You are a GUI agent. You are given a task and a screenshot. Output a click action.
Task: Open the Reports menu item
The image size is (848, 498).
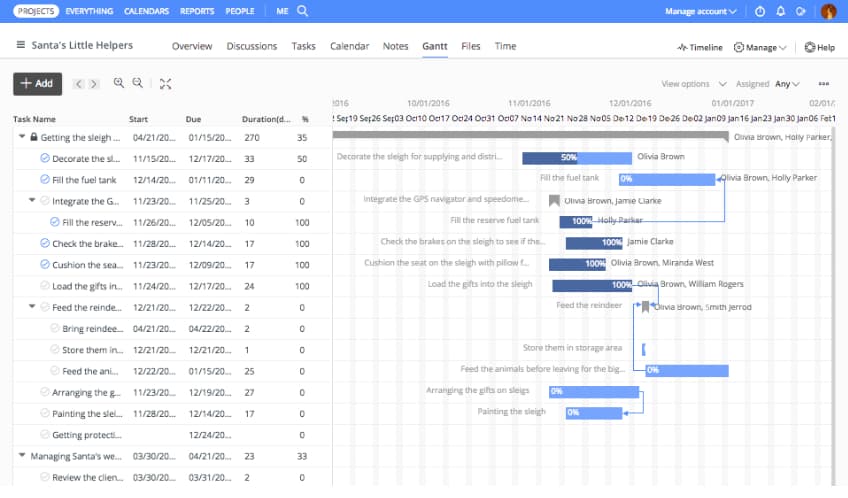[197, 11]
